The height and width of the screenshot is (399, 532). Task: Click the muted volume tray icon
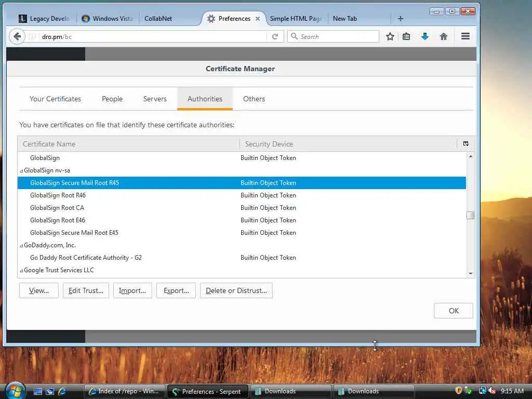pyautogui.click(x=492, y=391)
